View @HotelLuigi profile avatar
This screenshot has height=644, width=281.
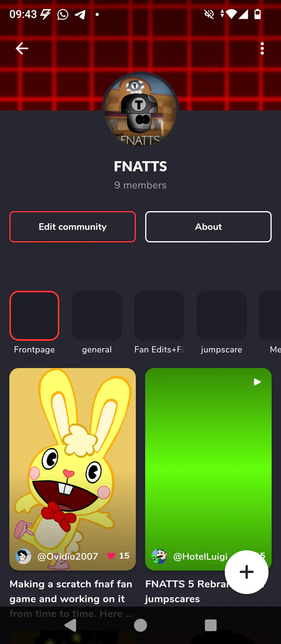(x=159, y=556)
